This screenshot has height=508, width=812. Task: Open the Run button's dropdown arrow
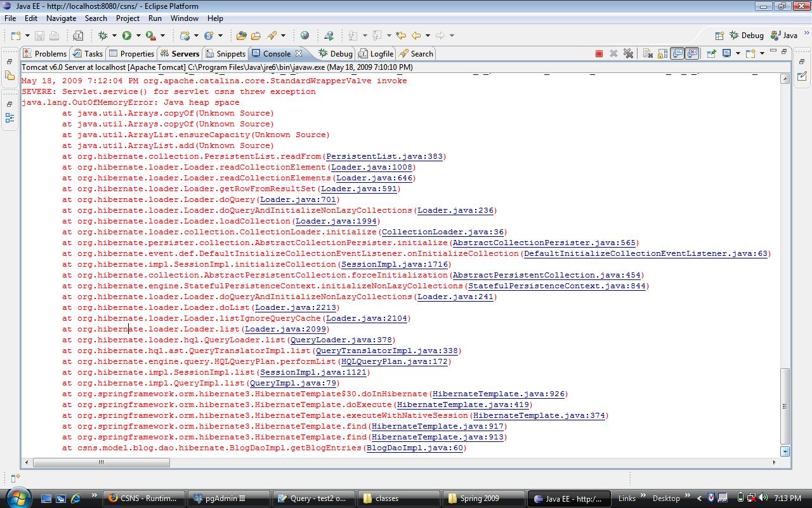point(138,36)
